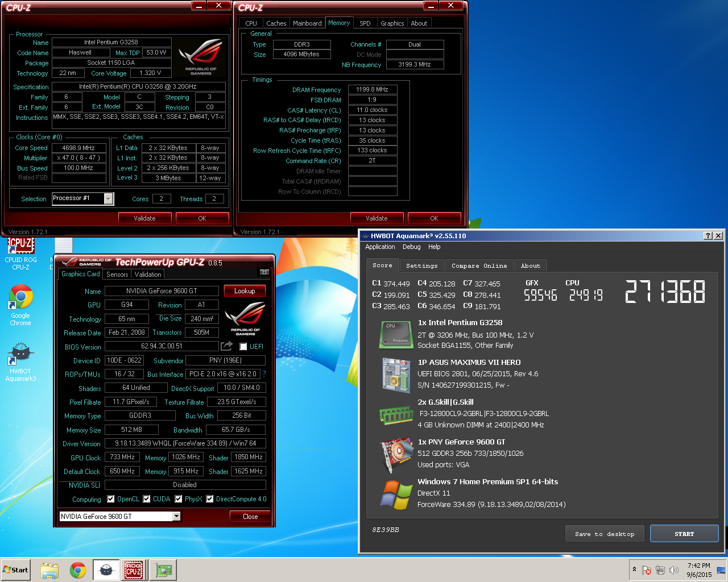The height and width of the screenshot is (582, 728).
Task: Open the Debug menu in Aquamark
Action: 412,247
